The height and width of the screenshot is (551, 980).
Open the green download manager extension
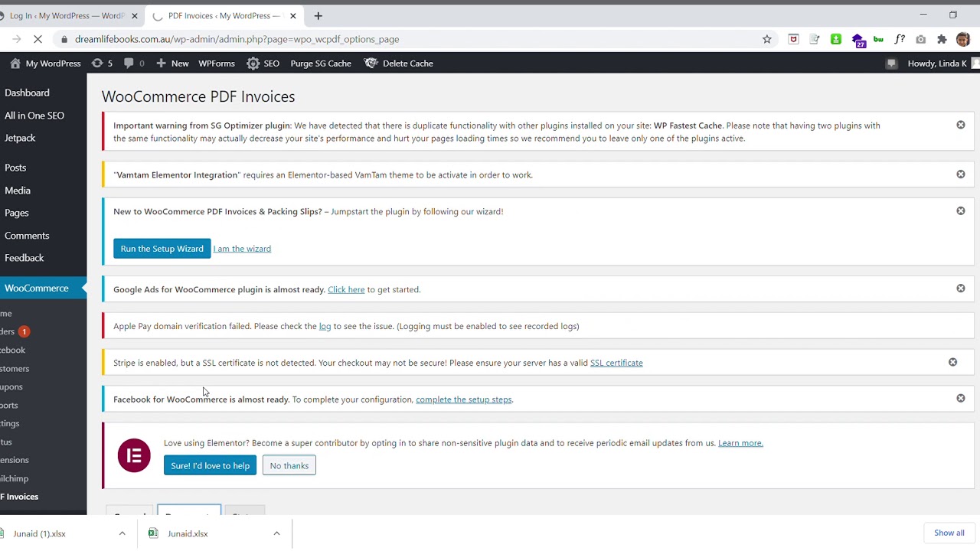click(836, 39)
